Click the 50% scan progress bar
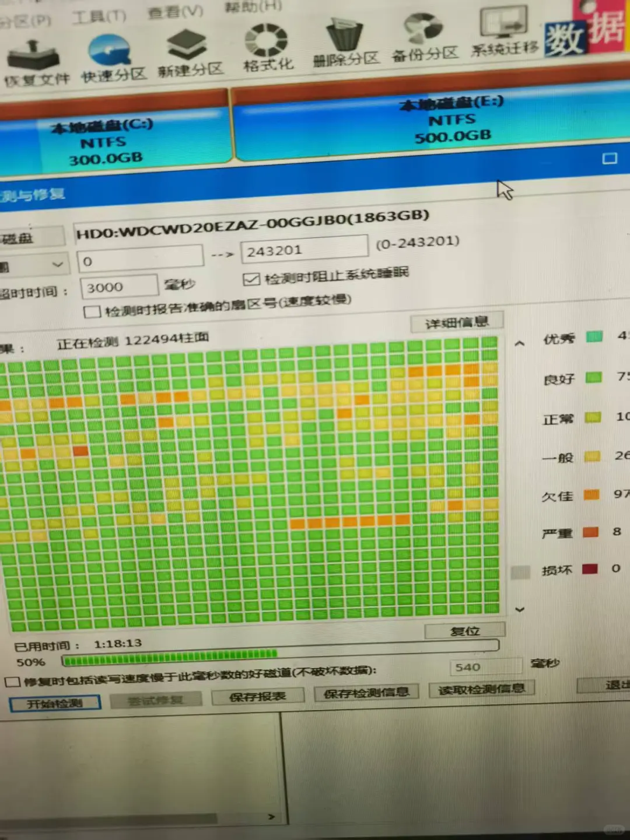Screen dimensions: 630x840 click(280, 652)
